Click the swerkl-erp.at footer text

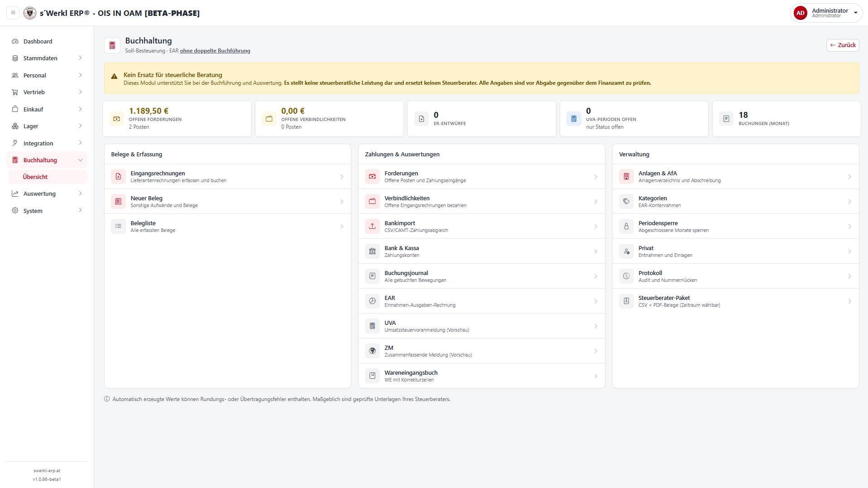pyautogui.click(x=47, y=471)
